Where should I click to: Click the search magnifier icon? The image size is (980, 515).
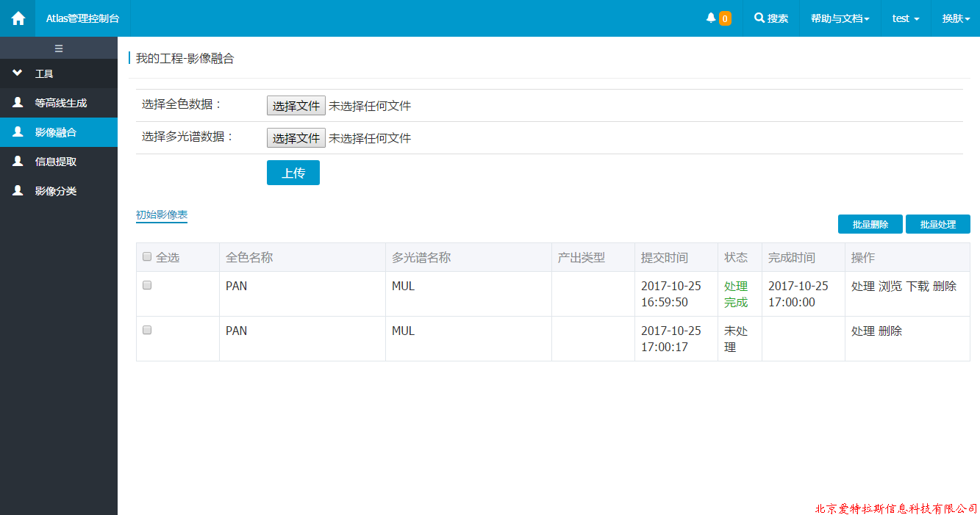[x=759, y=18]
